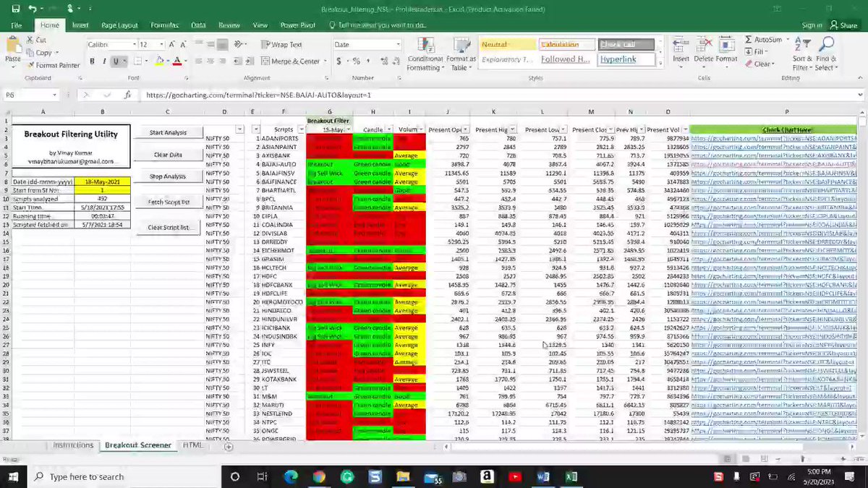The image size is (868, 488).
Task: Decrease the indent level
Action: [238, 61]
